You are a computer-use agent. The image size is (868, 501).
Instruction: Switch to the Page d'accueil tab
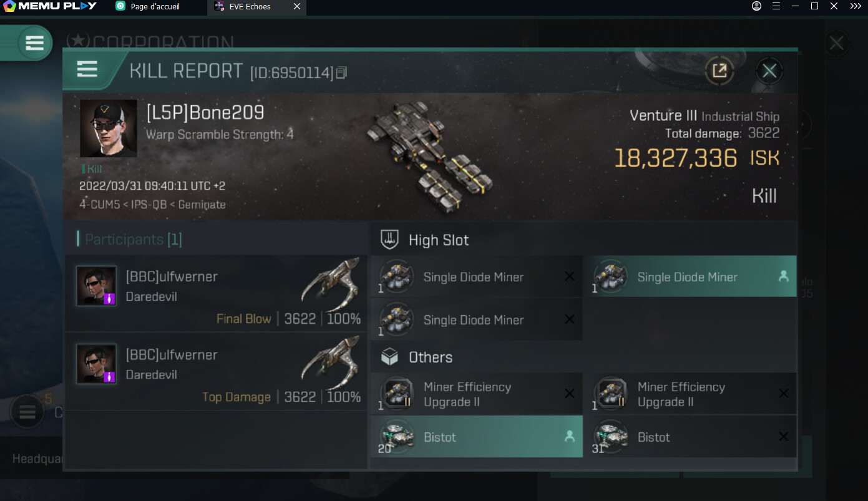(155, 6)
